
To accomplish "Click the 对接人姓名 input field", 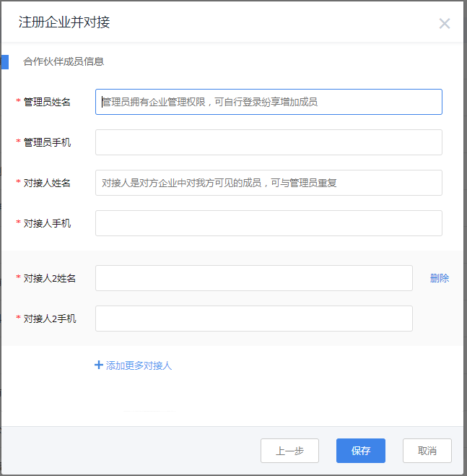I will (269, 183).
